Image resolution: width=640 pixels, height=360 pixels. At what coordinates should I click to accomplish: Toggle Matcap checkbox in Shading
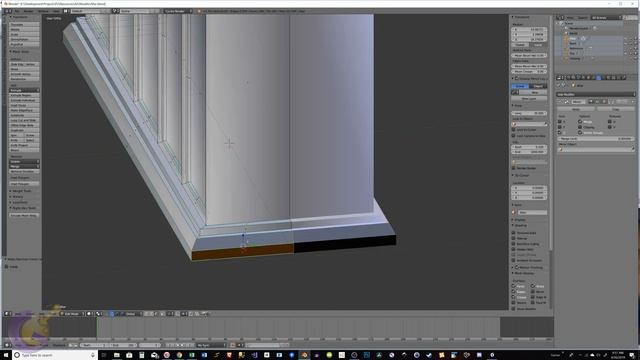click(x=513, y=238)
